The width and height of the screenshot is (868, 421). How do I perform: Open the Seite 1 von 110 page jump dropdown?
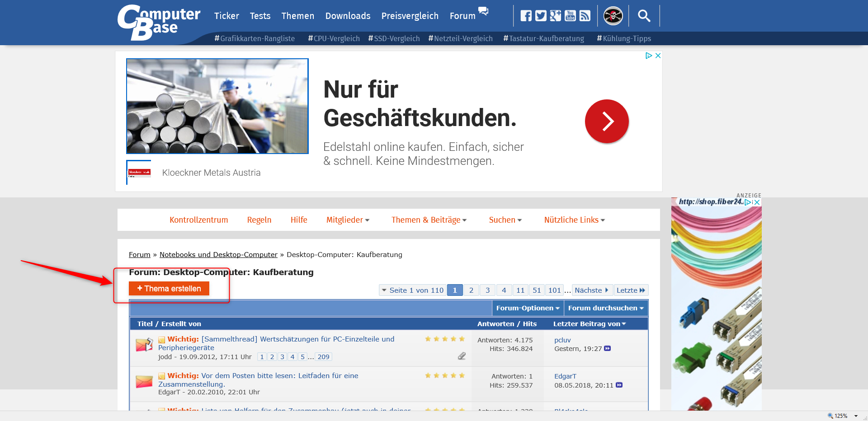click(x=412, y=290)
